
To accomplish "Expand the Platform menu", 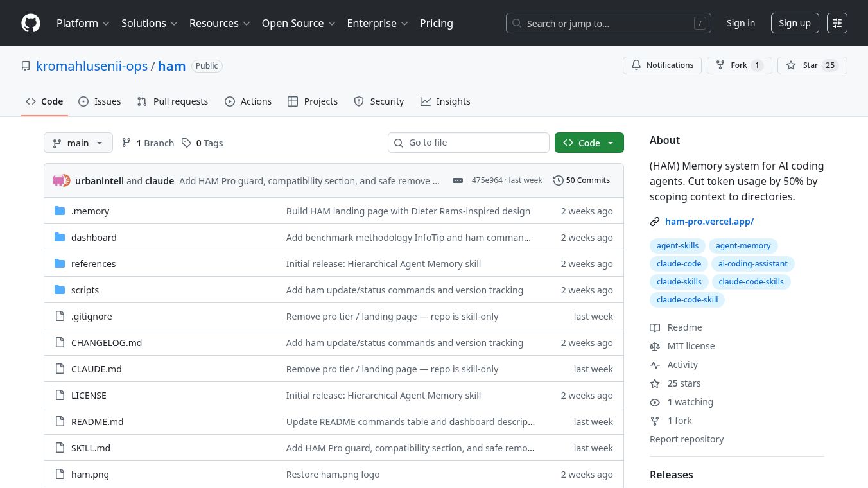I will tap(83, 23).
